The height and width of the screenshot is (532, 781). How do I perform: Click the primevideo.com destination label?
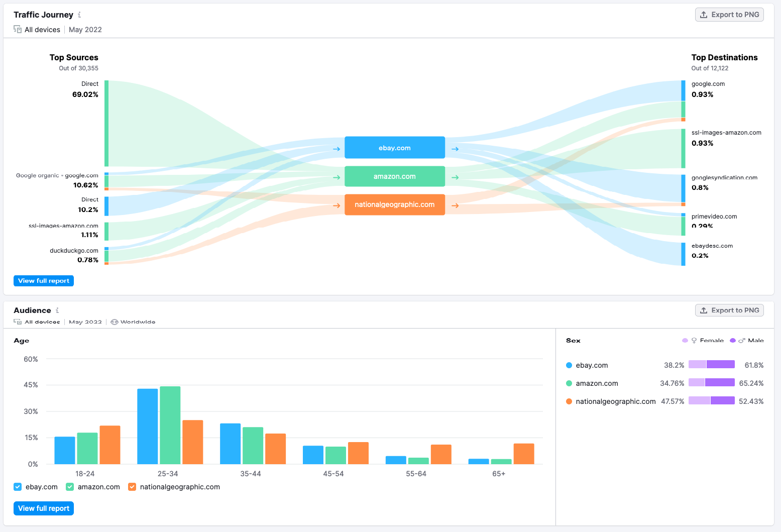click(714, 217)
